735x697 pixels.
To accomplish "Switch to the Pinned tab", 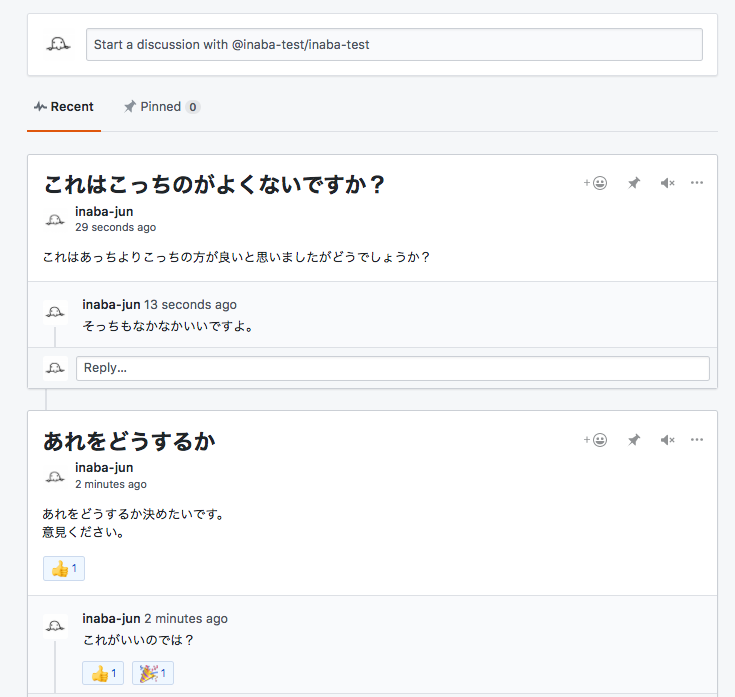I will [x=160, y=107].
